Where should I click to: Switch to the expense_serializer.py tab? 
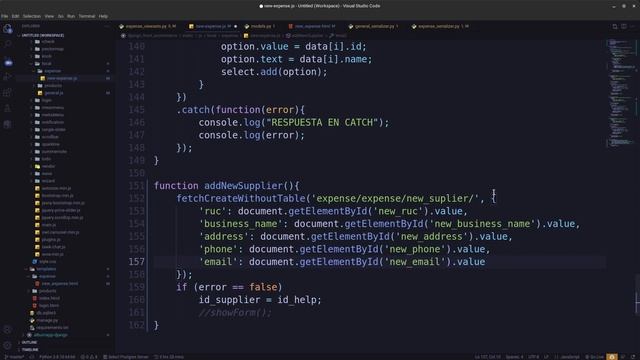440,26
